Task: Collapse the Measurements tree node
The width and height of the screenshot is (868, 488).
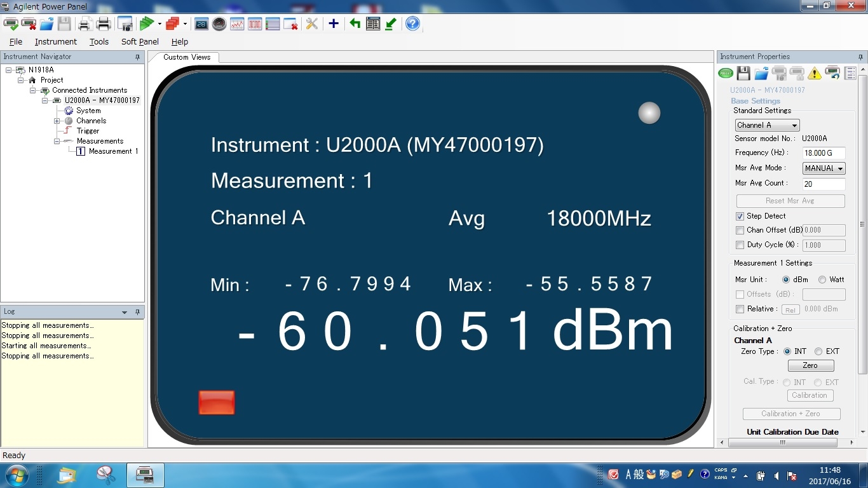Action: (x=57, y=141)
